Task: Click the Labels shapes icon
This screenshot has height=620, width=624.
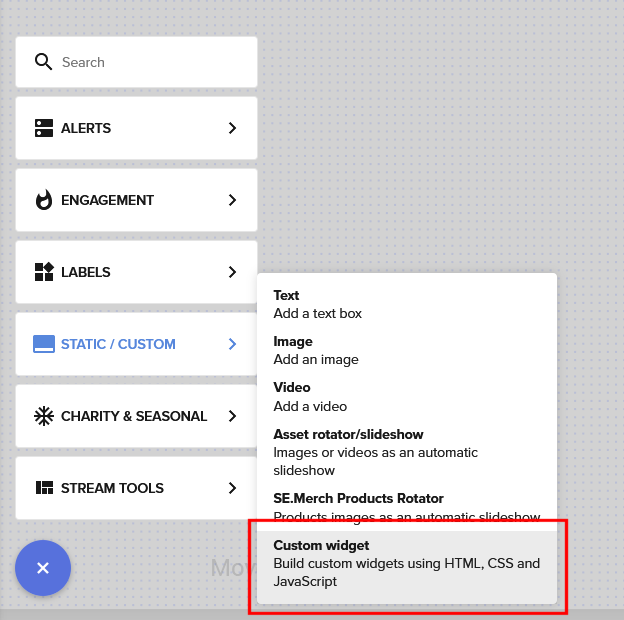Action: (x=44, y=272)
